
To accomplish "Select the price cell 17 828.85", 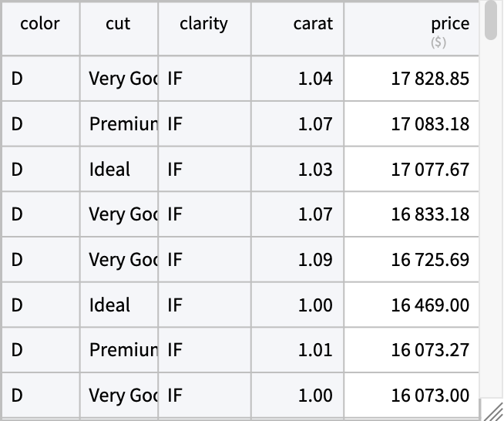I will click(x=411, y=78).
